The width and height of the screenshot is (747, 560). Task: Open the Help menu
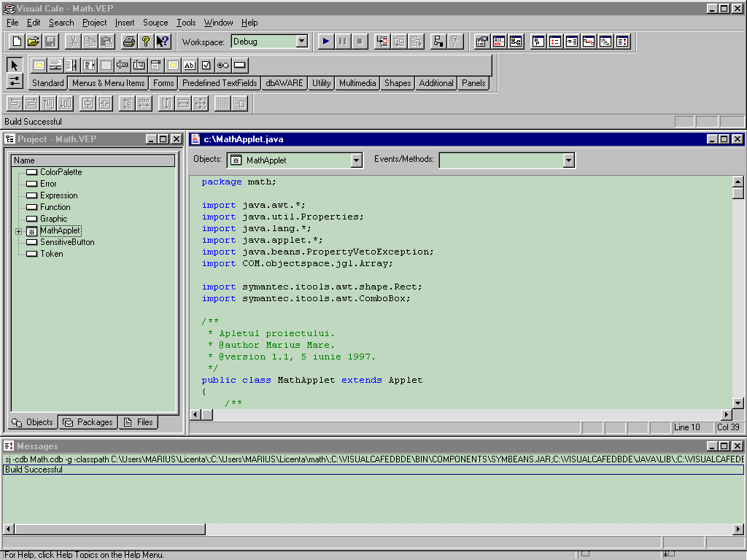coord(249,23)
